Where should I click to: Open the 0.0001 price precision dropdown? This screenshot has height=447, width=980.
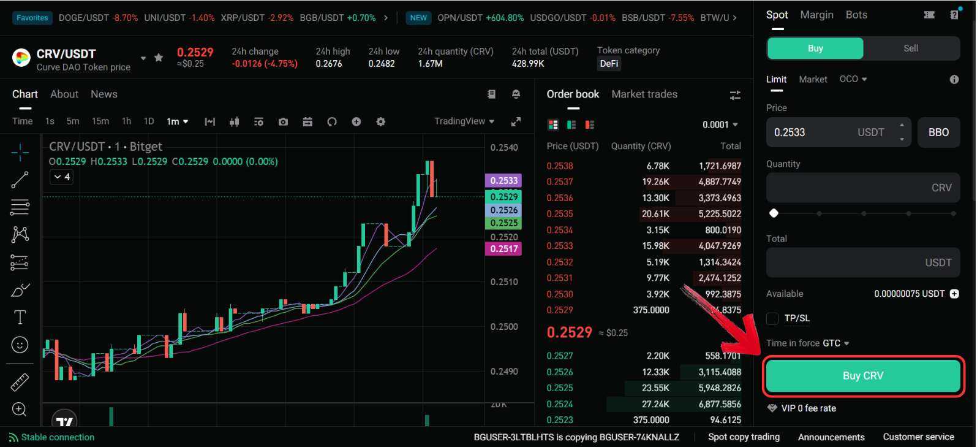pos(720,124)
